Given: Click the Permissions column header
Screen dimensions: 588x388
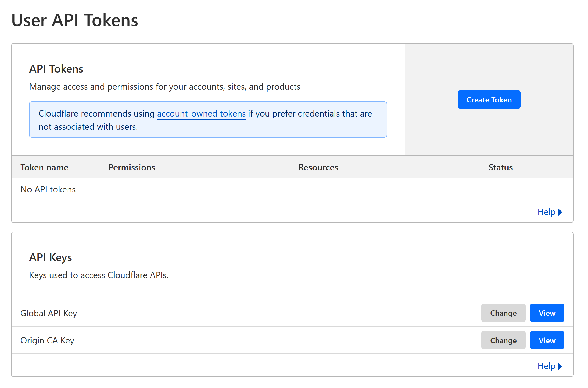Looking at the screenshot, I should click(x=132, y=167).
